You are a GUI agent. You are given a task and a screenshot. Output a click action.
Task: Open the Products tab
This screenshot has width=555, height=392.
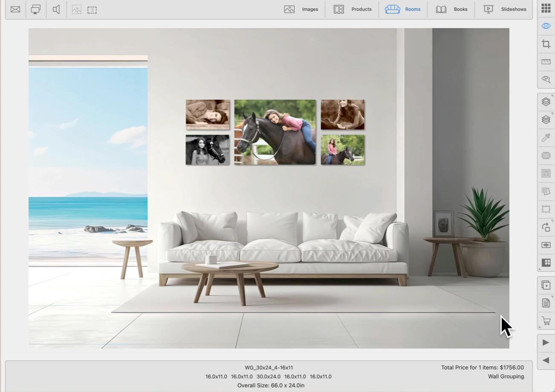353,9
